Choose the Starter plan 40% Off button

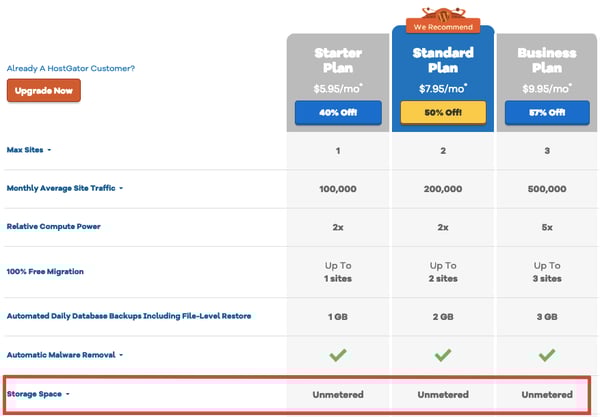(338, 112)
